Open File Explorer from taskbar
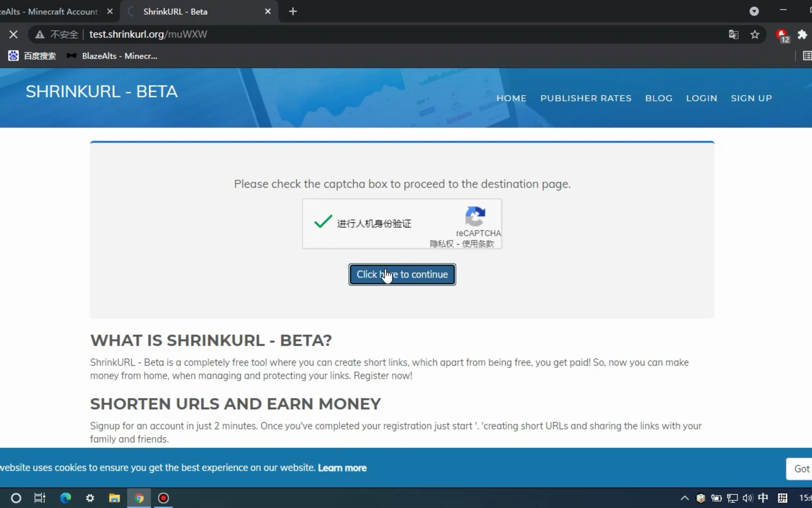 pyautogui.click(x=114, y=498)
